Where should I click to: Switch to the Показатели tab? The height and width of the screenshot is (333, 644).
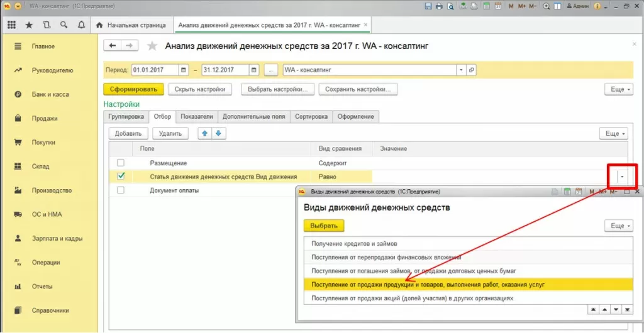point(197,116)
